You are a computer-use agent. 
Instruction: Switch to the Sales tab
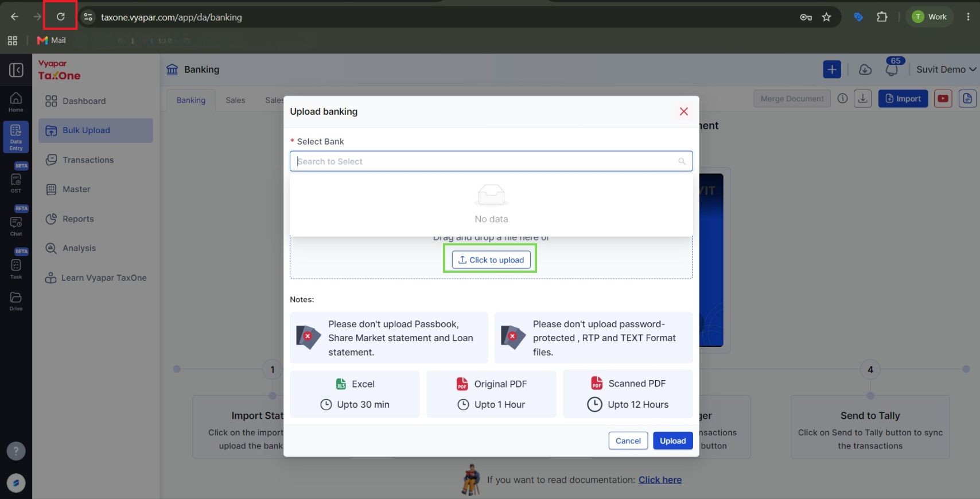pos(235,100)
